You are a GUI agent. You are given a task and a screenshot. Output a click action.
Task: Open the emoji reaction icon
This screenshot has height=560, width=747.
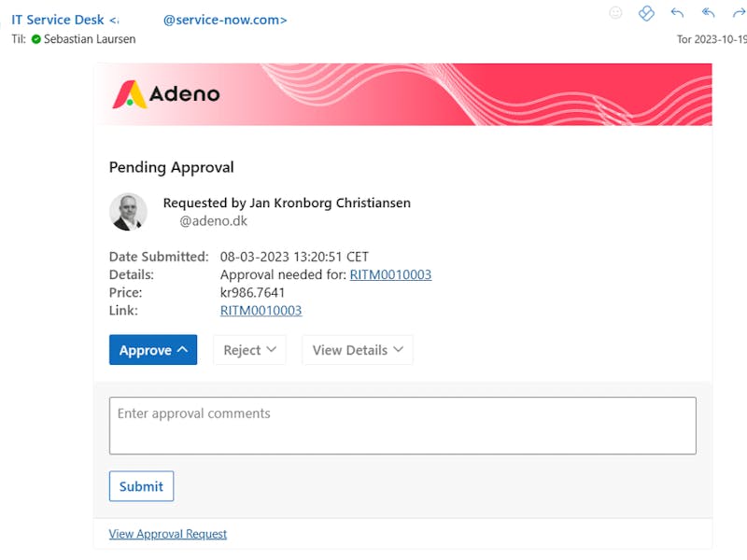615,14
